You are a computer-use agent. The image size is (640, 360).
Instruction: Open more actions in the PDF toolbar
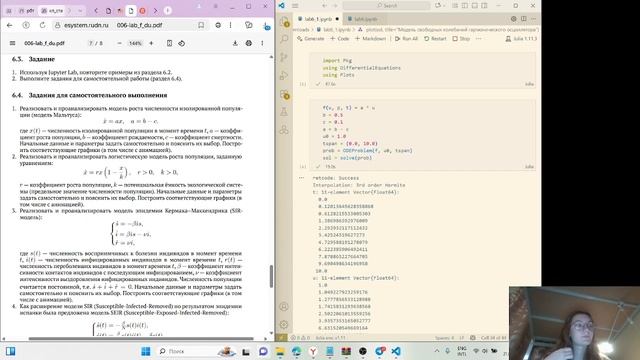[262, 43]
